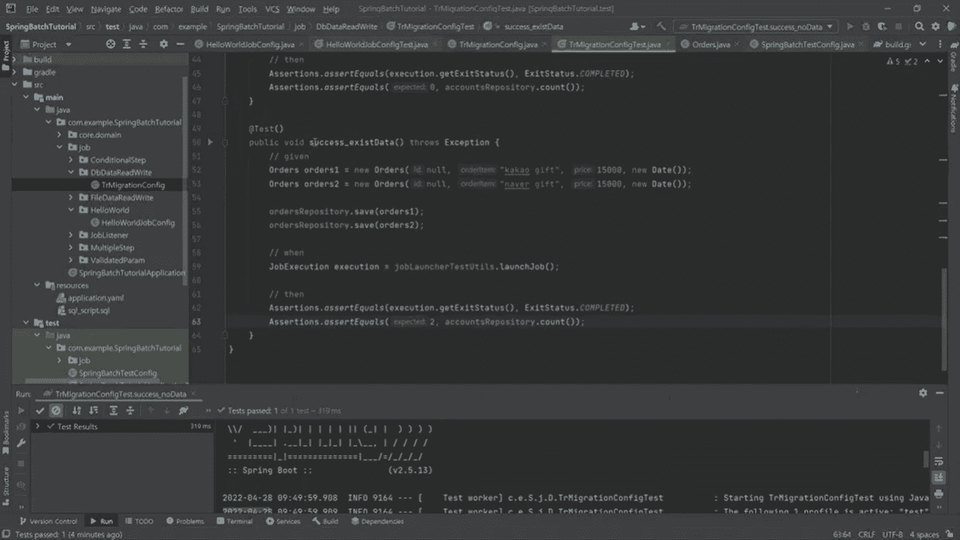960x540 pixels.
Task: Sort test results by duration
Action: pyautogui.click(x=94, y=410)
